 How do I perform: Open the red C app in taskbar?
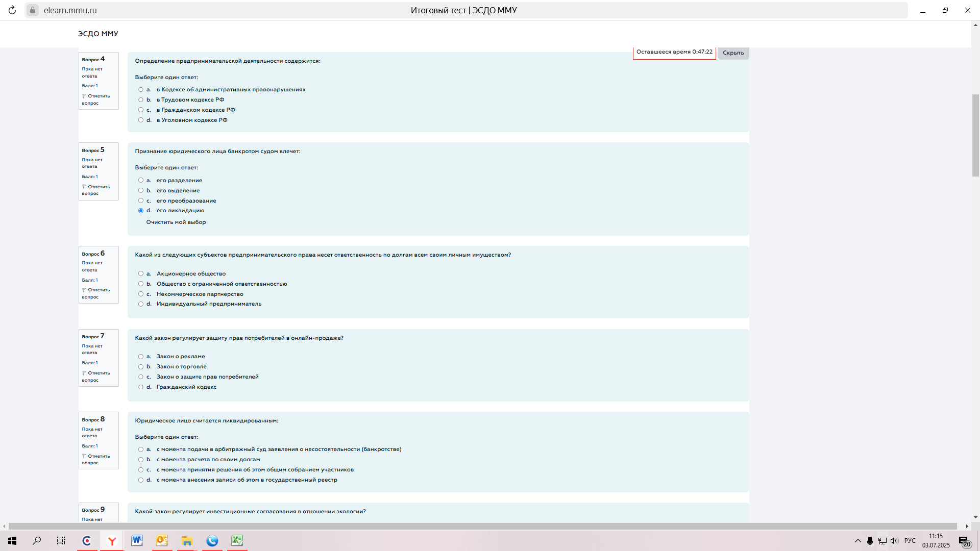pyautogui.click(x=87, y=541)
